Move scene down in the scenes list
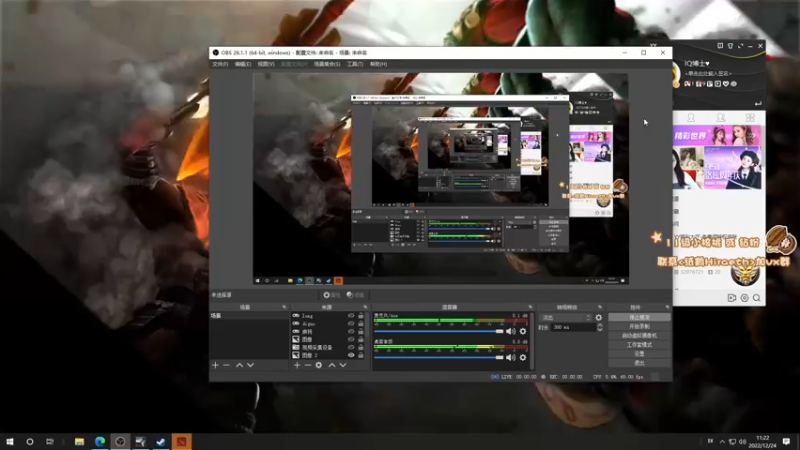 point(251,365)
